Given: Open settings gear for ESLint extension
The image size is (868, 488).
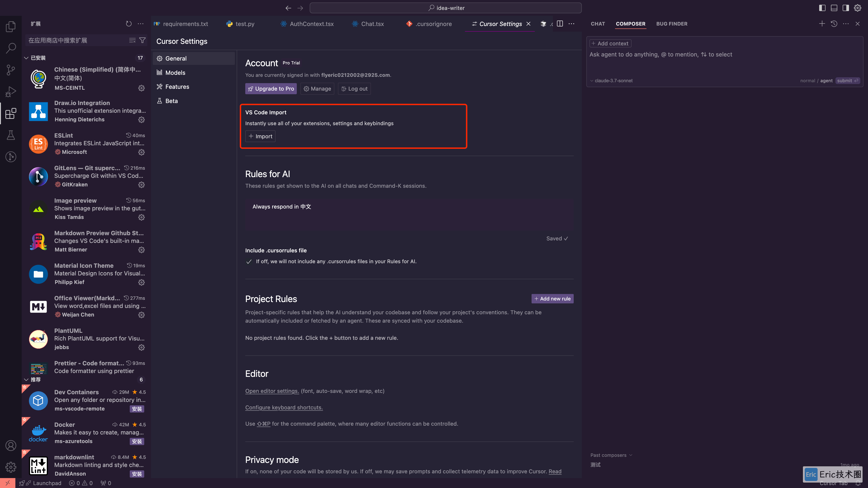Looking at the screenshot, I should click(142, 152).
